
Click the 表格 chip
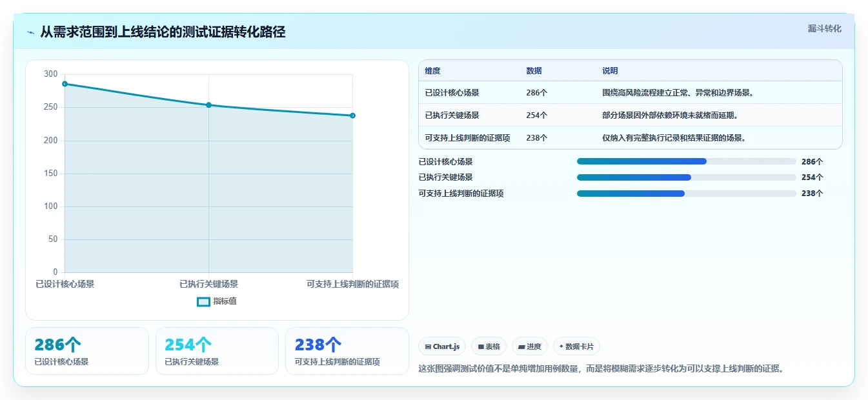(x=489, y=346)
